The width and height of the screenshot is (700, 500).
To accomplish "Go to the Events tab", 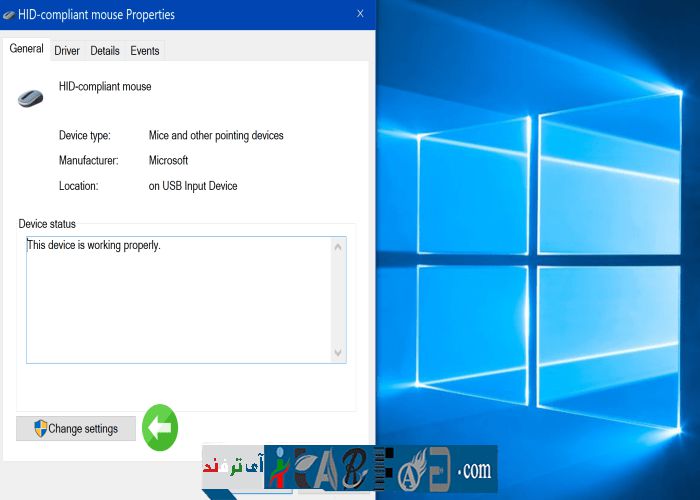I will [x=145, y=51].
